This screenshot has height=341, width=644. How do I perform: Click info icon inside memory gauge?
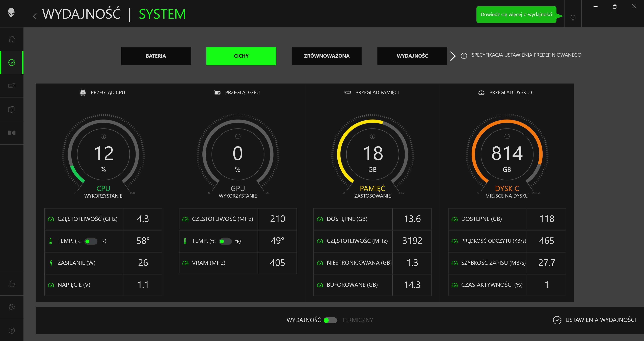coord(372,136)
